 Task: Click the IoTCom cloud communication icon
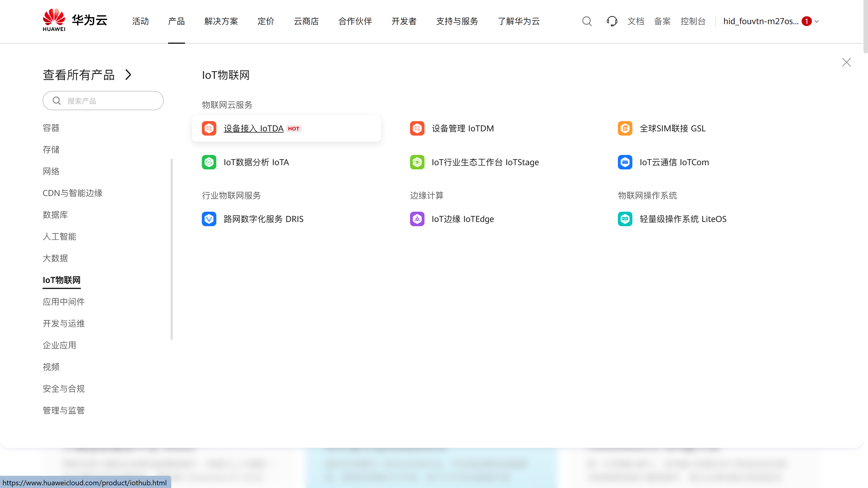click(625, 162)
